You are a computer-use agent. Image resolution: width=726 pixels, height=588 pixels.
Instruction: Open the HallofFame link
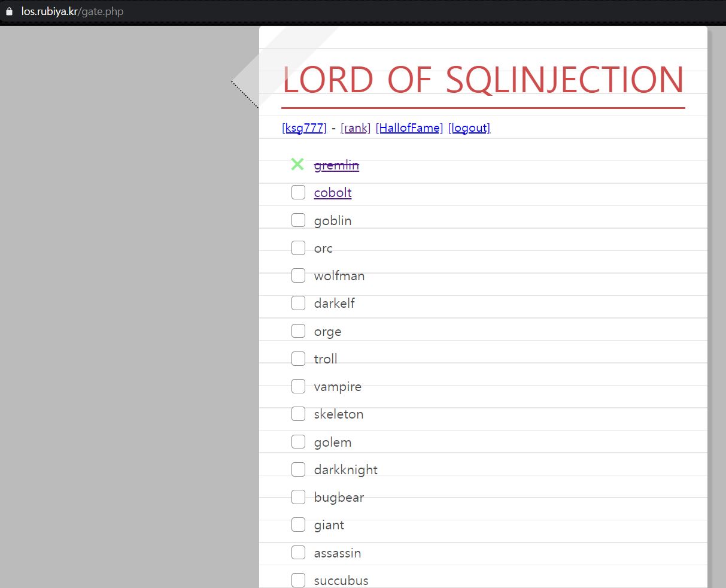(409, 128)
